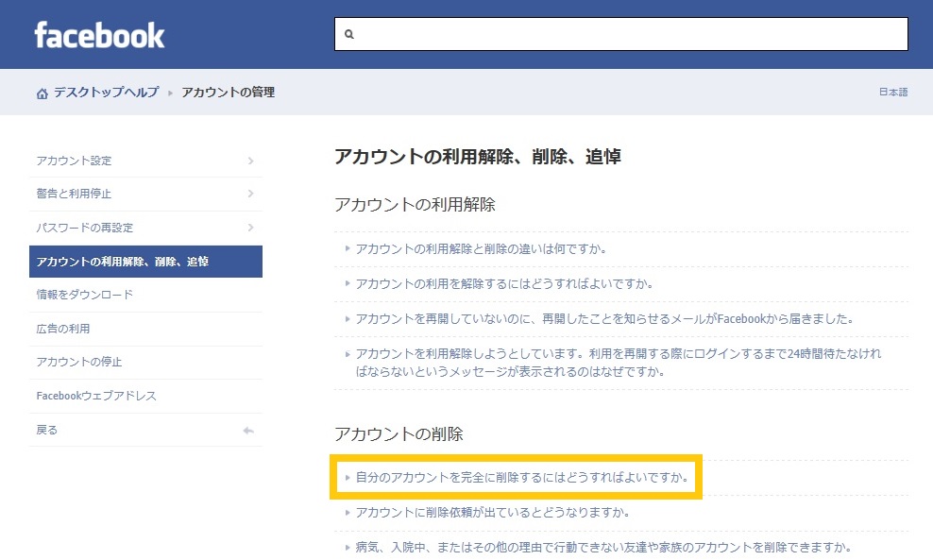This screenshot has width=933, height=560.
Task: Expand question アカウントの利用を解除するにはどうすればよいですか
Action: click(504, 284)
